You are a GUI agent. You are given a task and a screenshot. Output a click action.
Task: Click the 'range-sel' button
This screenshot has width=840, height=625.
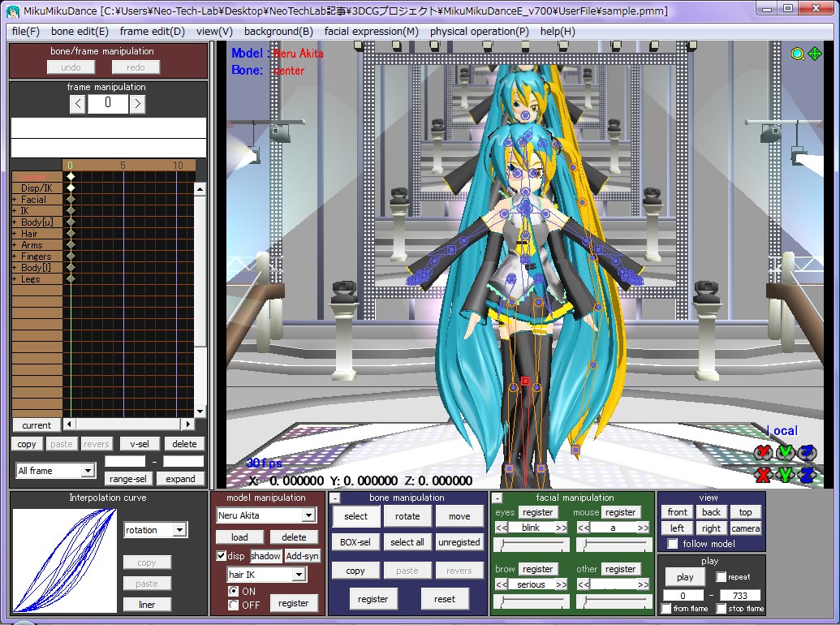tap(128, 479)
